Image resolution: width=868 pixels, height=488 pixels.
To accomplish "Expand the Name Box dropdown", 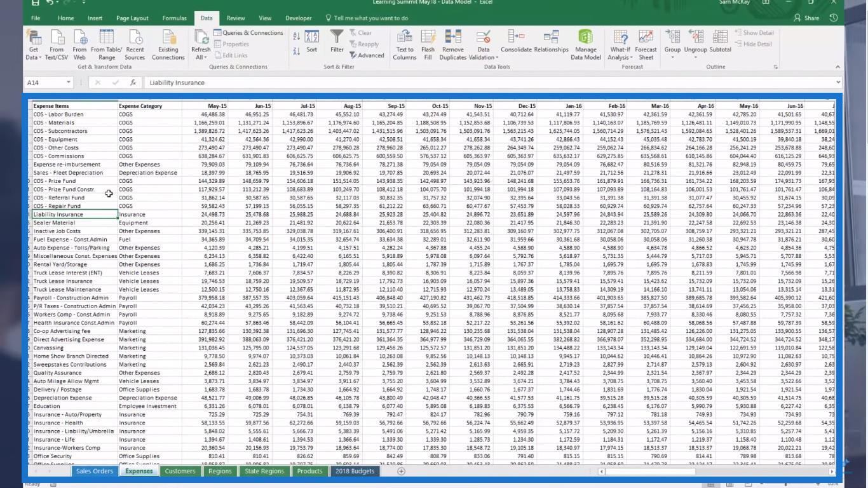I will click(x=68, y=83).
